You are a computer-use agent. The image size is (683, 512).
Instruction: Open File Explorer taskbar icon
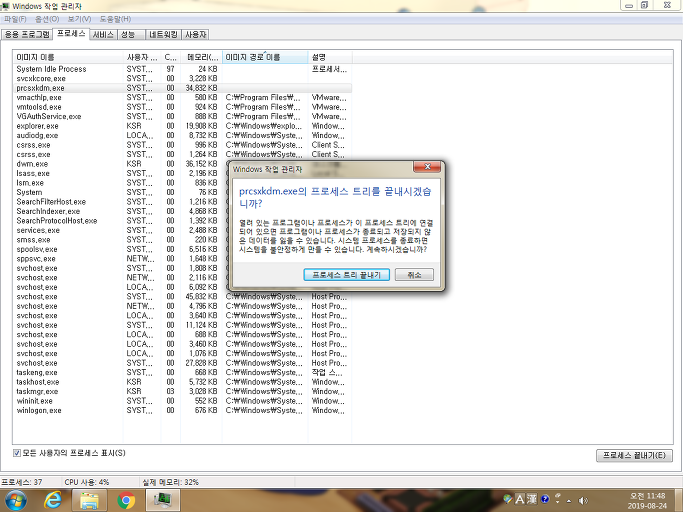coord(89,501)
